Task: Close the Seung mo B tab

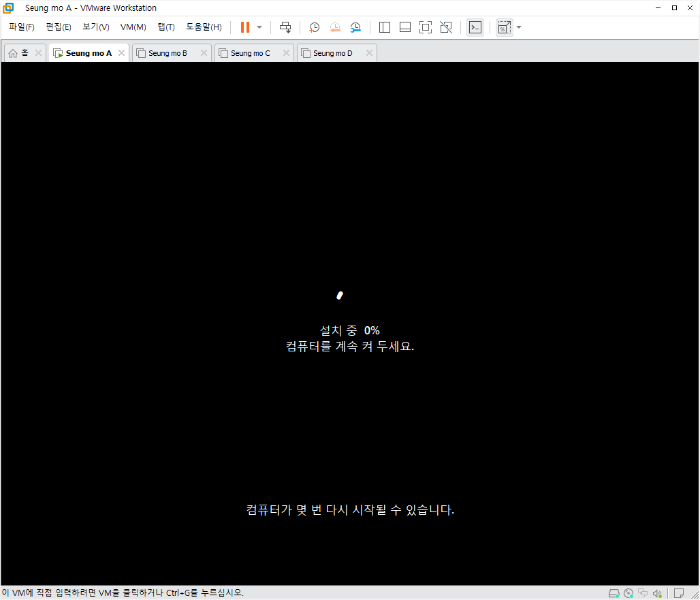Action: (x=204, y=53)
